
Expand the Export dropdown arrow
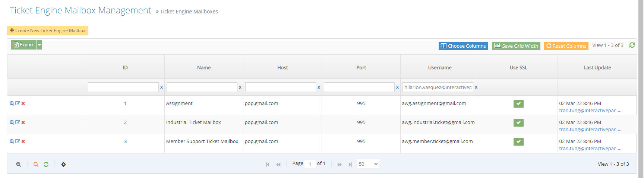[x=39, y=45]
